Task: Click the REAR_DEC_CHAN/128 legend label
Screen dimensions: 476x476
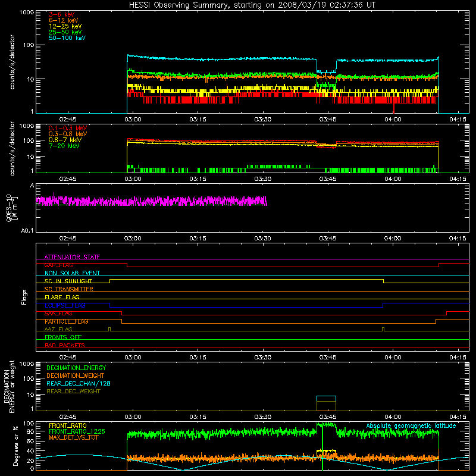Action: 79,383
